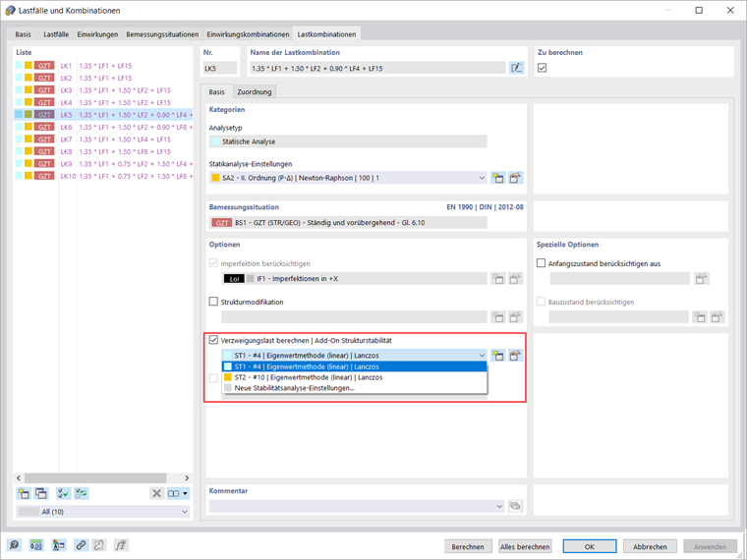
Task: Click the icon next to initial state field
Action: tap(701, 279)
